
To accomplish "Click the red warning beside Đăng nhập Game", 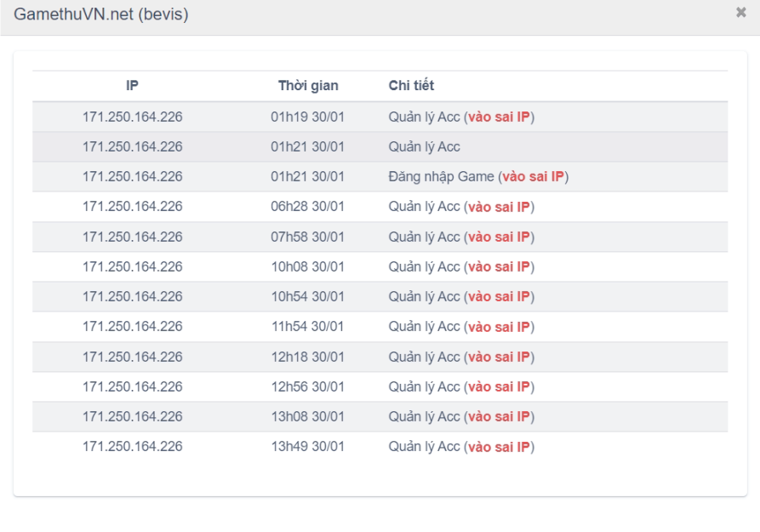I will pyautogui.click(x=533, y=176).
